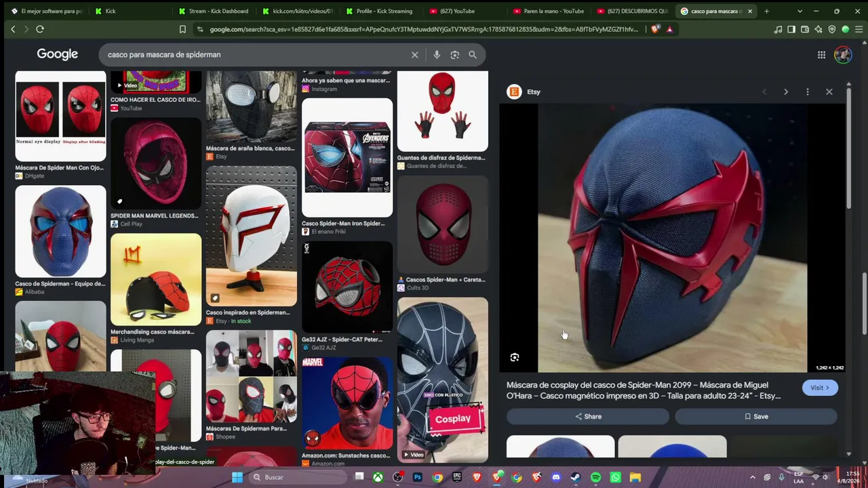
Task: Open File Explorer from taskbar
Action: tap(635, 477)
